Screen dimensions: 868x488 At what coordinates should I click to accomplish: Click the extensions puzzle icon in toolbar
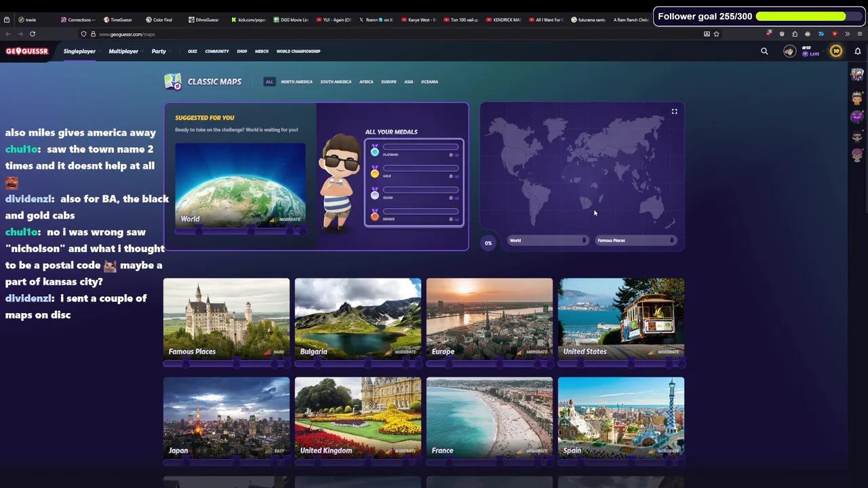click(795, 34)
